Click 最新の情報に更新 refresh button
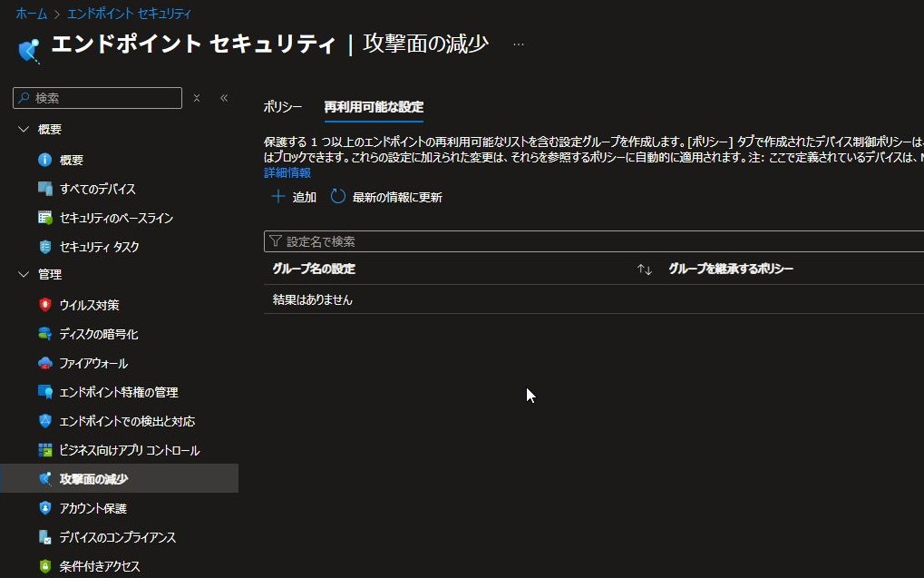Viewport: 924px width, 578px height. pyautogui.click(x=386, y=197)
